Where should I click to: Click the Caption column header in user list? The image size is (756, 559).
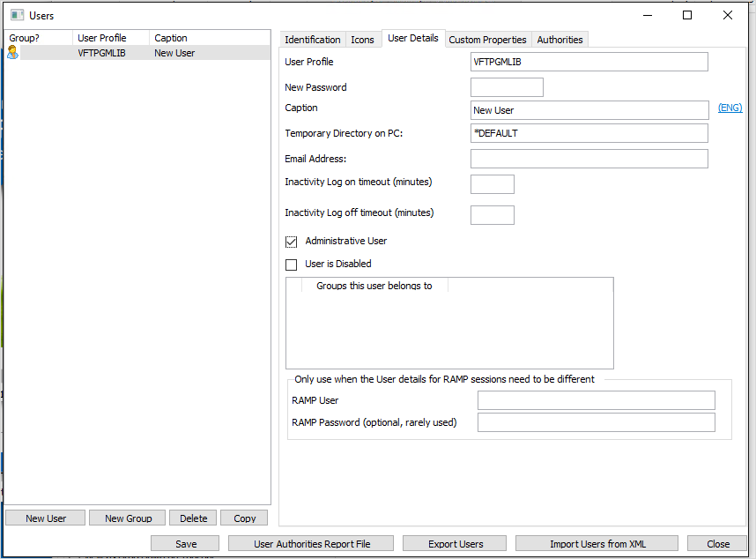point(209,38)
